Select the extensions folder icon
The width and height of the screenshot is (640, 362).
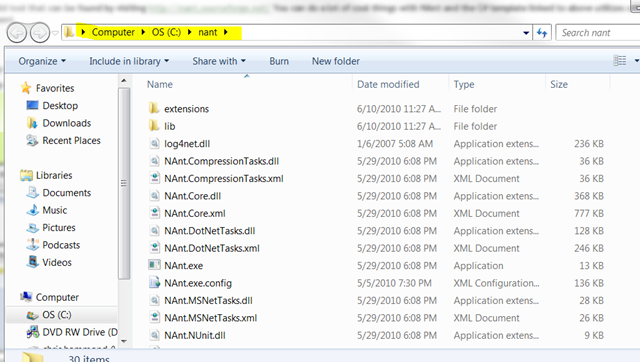pos(154,109)
